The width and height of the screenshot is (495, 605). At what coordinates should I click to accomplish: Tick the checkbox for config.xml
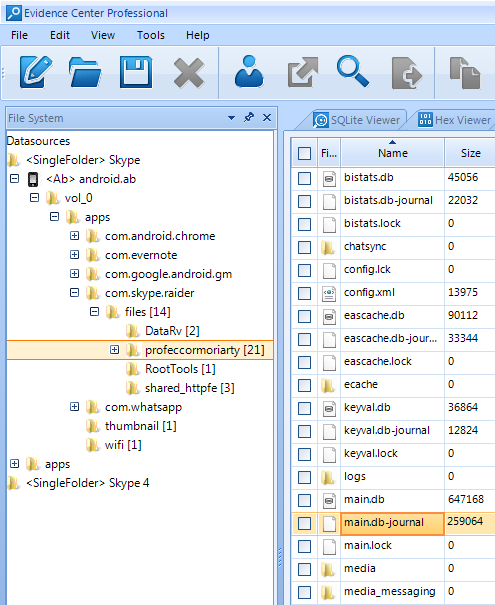click(x=304, y=293)
